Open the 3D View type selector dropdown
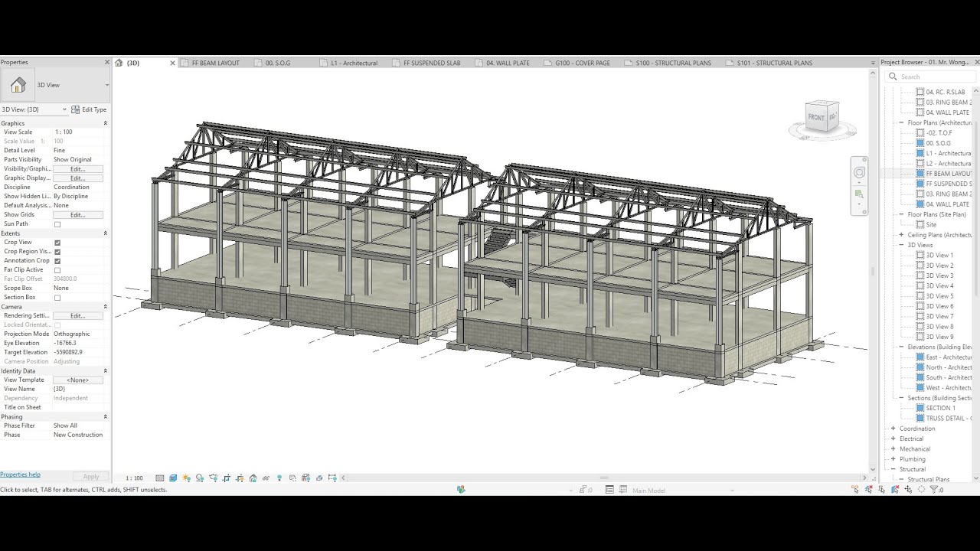 tap(55, 85)
